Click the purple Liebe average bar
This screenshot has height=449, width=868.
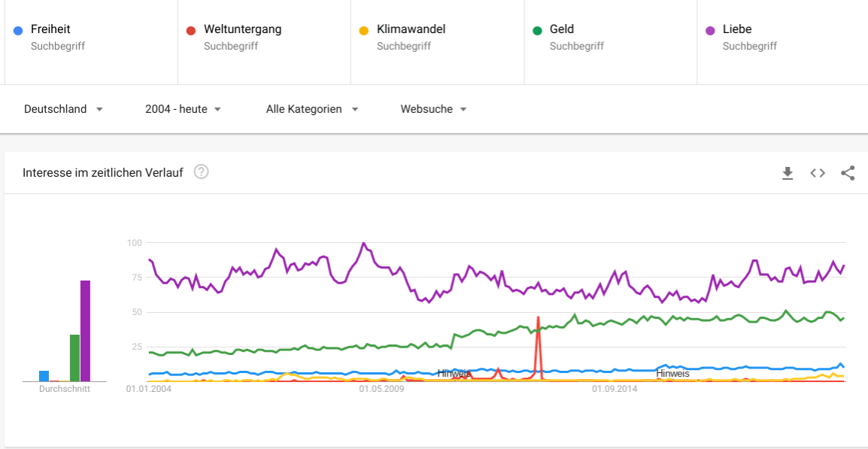pos(85,331)
